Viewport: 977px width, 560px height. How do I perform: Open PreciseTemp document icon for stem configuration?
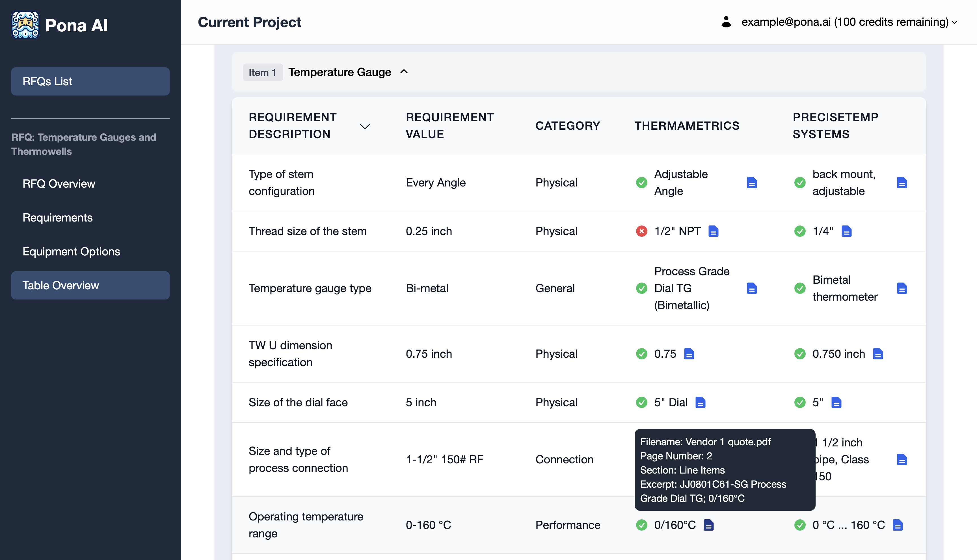902,183
